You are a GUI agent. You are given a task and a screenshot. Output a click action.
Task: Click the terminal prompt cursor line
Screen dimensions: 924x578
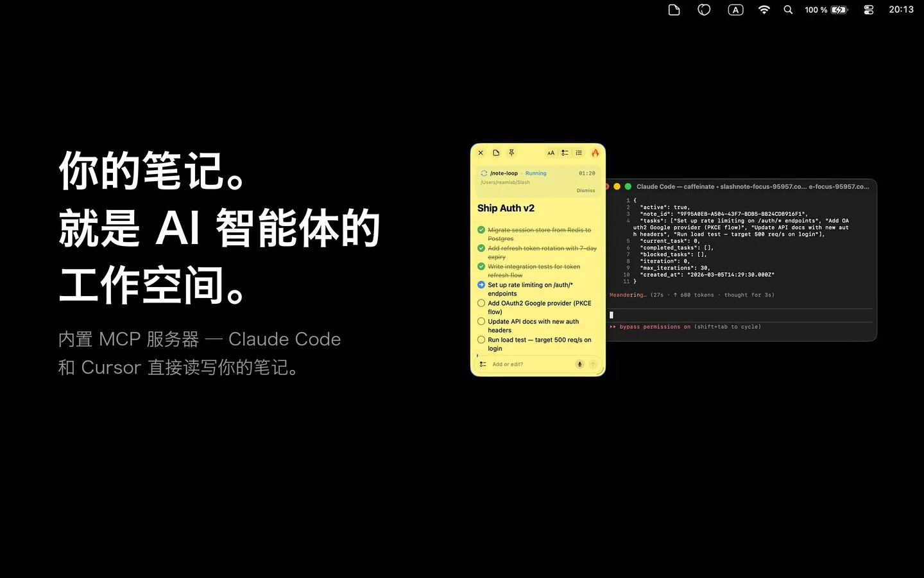[741, 315]
